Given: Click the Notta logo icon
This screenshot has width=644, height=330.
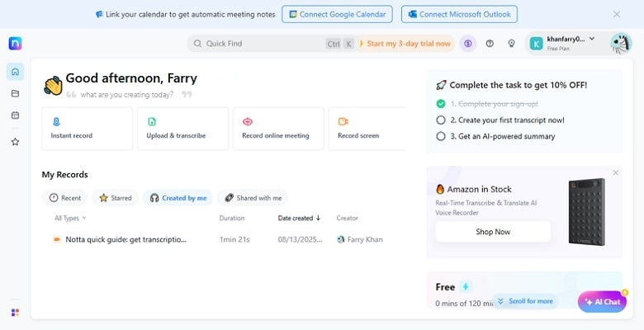Looking at the screenshot, I should [15, 43].
